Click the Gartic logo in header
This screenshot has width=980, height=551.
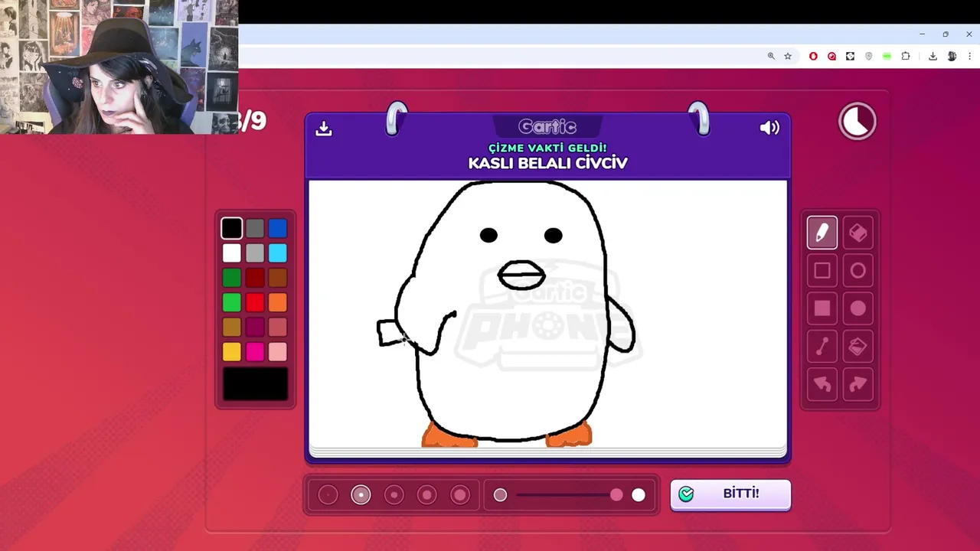547,126
